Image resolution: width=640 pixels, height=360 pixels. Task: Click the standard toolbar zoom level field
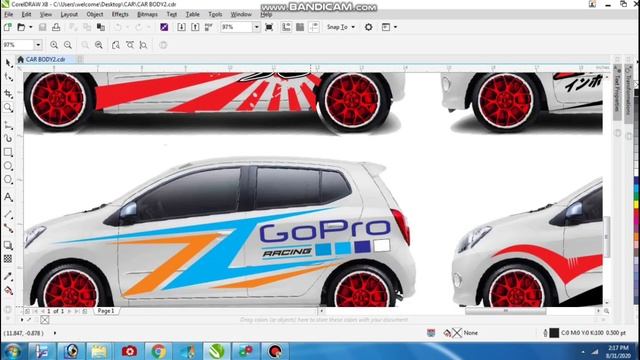point(237,27)
